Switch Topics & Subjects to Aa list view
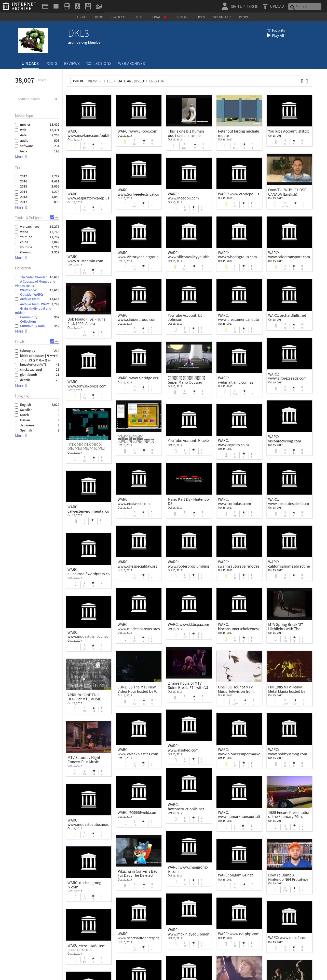Image resolution: width=327 pixels, height=980 pixels. (x=57, y=218)
